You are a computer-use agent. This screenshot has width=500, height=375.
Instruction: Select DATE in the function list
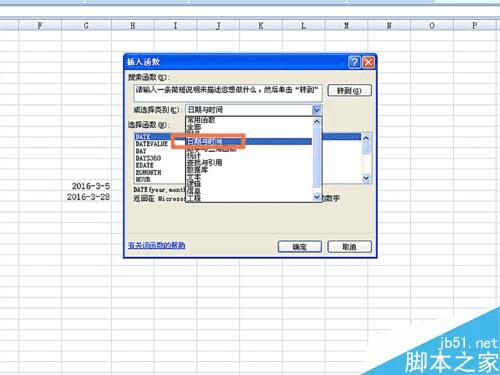click(x=143, y=137)
